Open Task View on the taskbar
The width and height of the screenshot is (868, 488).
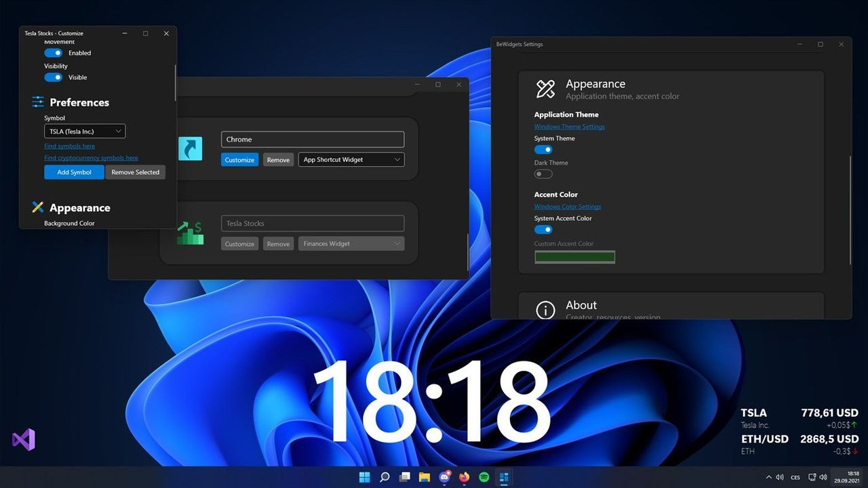[x=405, y=477]
